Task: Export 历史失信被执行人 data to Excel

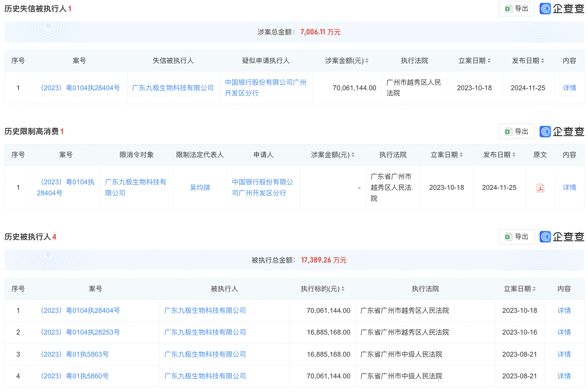Action: pos(517,9)
